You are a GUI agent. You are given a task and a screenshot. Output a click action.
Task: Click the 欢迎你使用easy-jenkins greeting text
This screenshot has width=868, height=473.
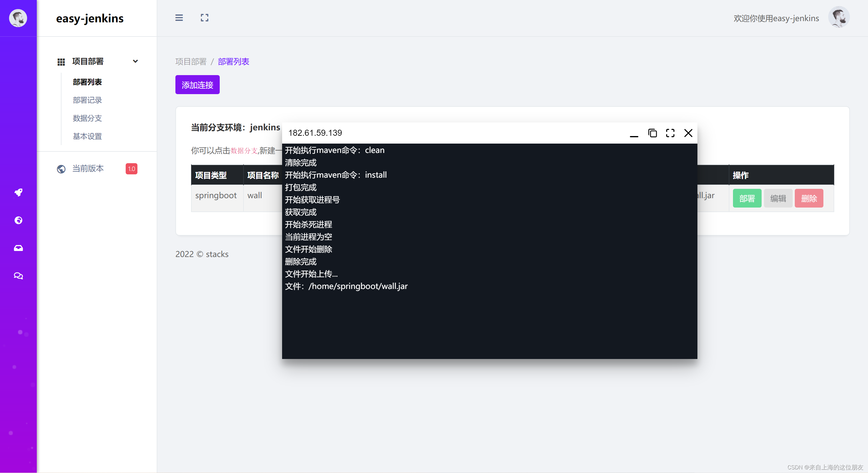point(776,18)
